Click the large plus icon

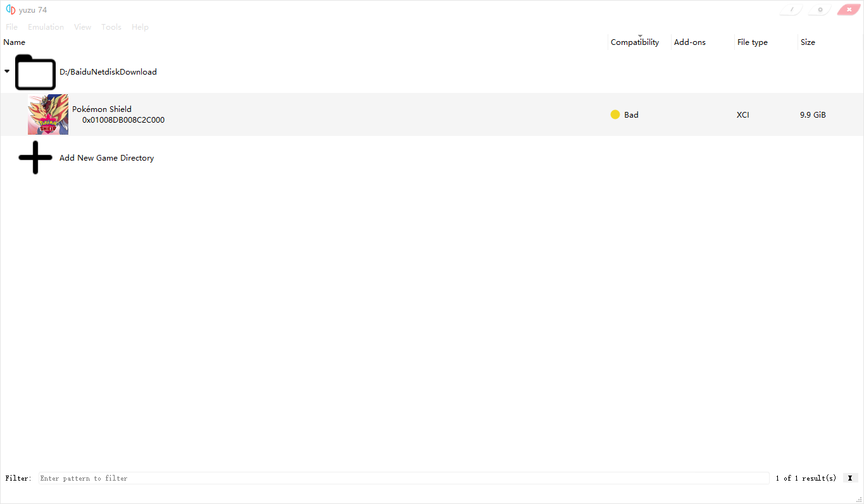pos(35,157)
